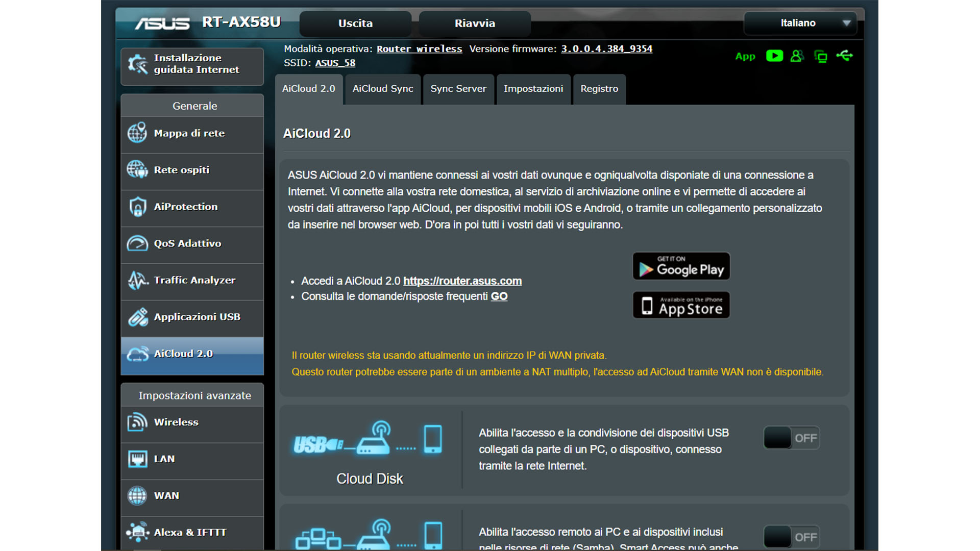Select Rete ospiti menu item

point(192,170)
